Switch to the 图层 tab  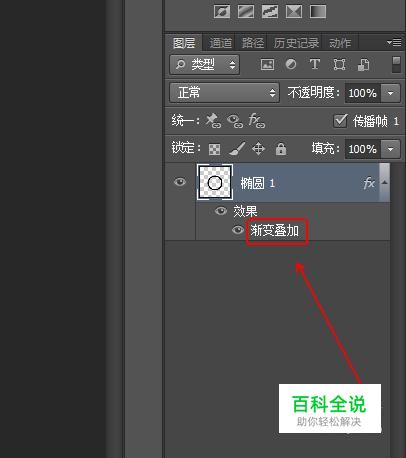tap(184, 43)
